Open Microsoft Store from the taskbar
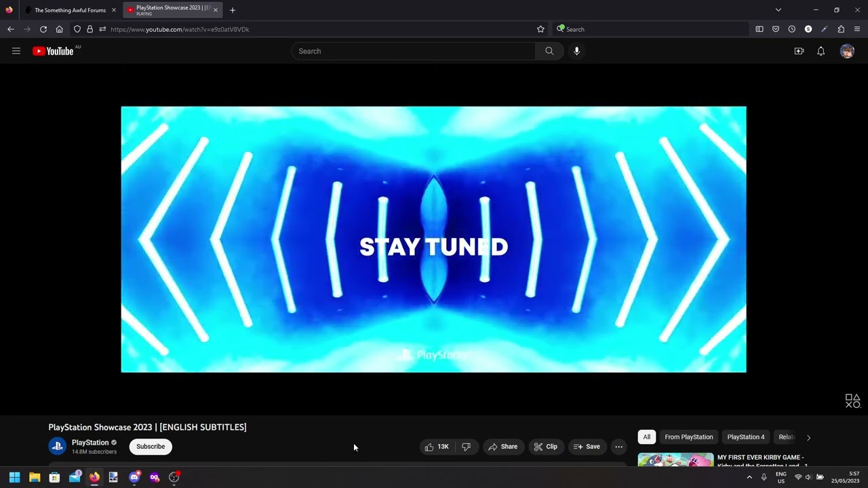868x488 pixels. [x=54, y=477]
